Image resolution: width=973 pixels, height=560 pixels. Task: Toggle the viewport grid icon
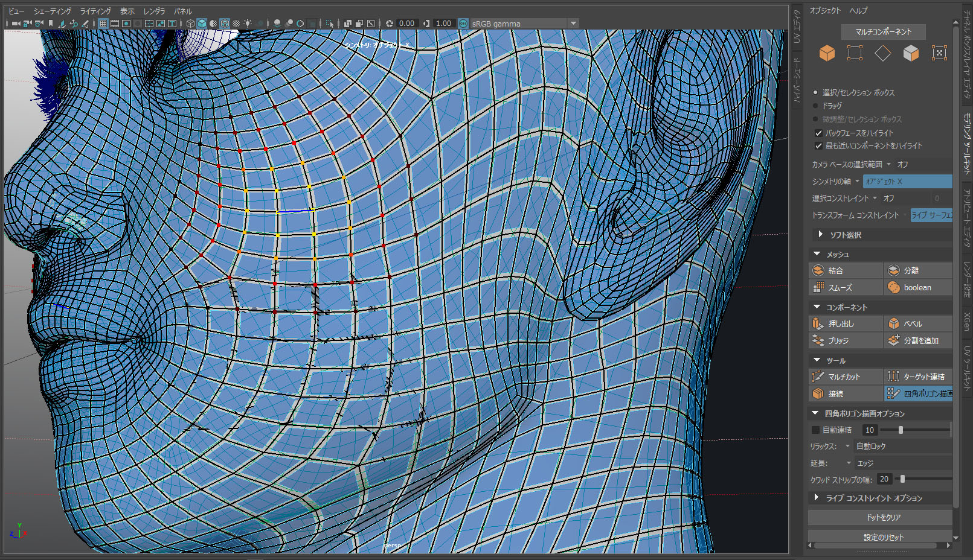[103, 24]
